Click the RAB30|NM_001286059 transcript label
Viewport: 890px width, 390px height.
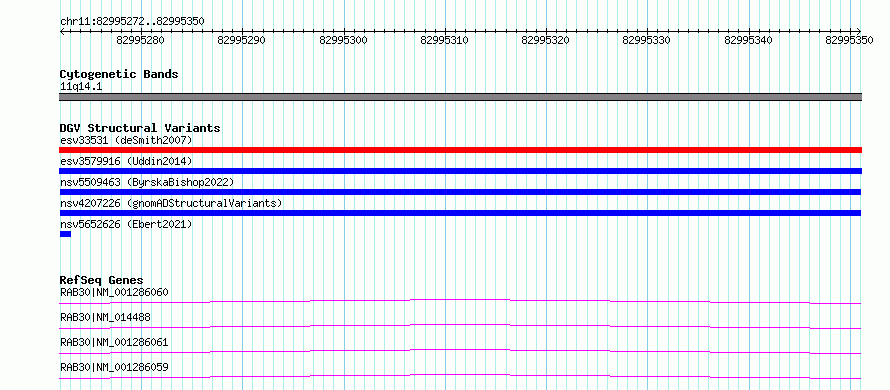click(x=114, y=368)
